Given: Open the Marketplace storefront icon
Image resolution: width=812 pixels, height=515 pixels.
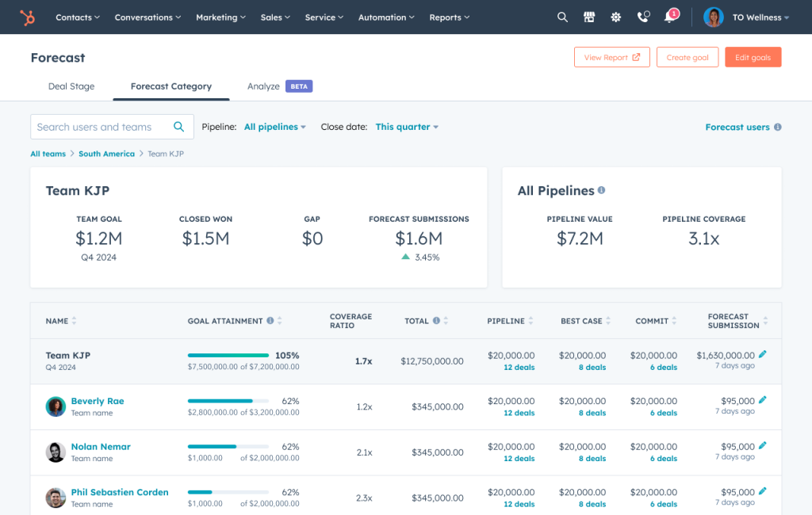Looking at the screenshot, I should click(589, 17).
